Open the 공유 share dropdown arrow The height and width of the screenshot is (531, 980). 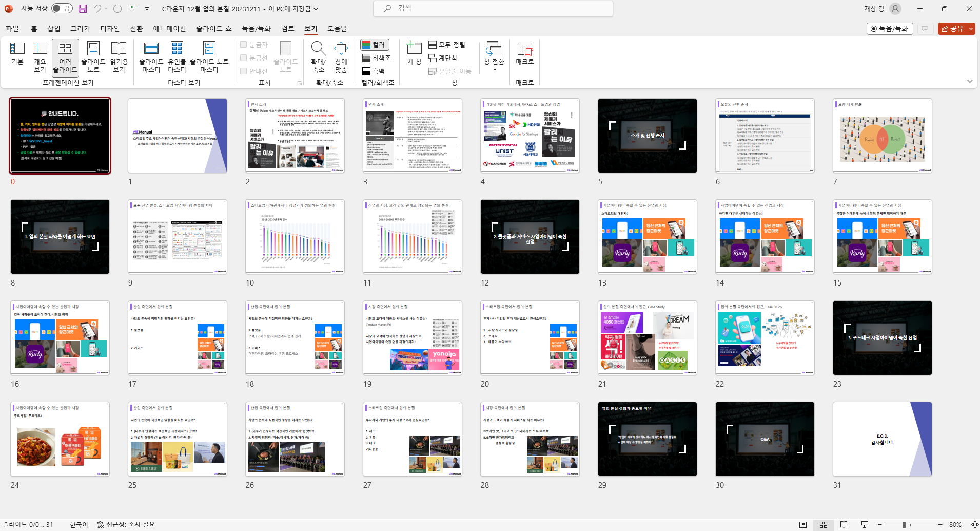coord(971,29)
